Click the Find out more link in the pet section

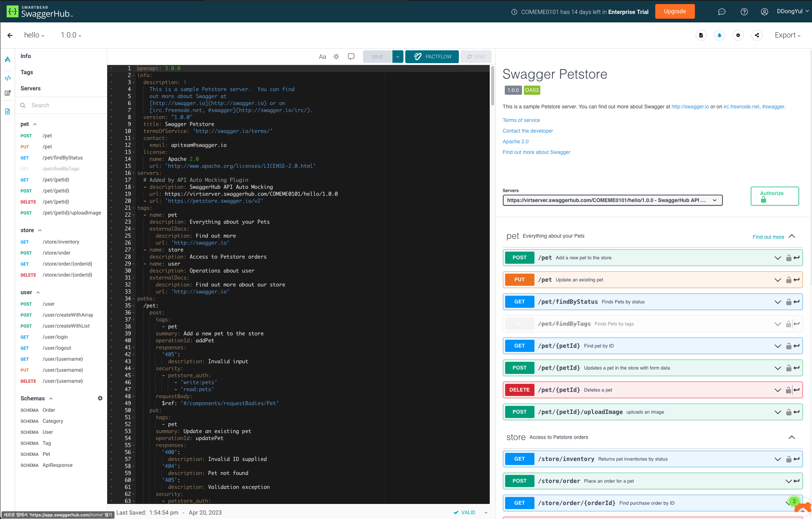pos(768,237)
